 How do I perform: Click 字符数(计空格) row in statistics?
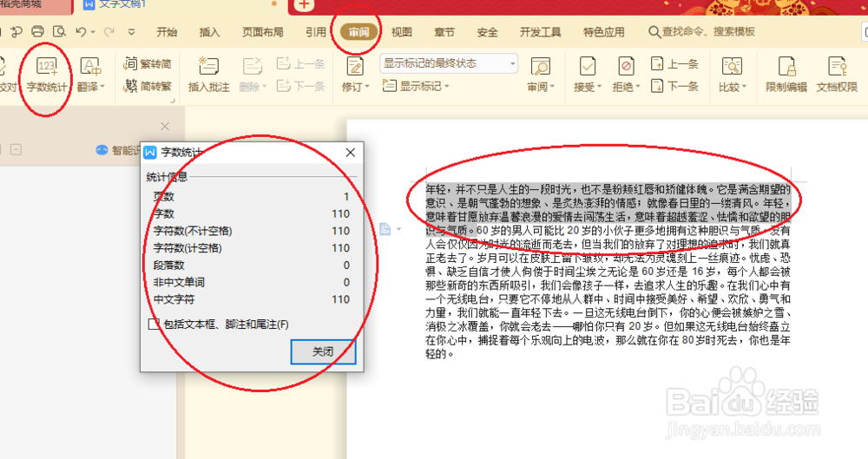(252, 248)
